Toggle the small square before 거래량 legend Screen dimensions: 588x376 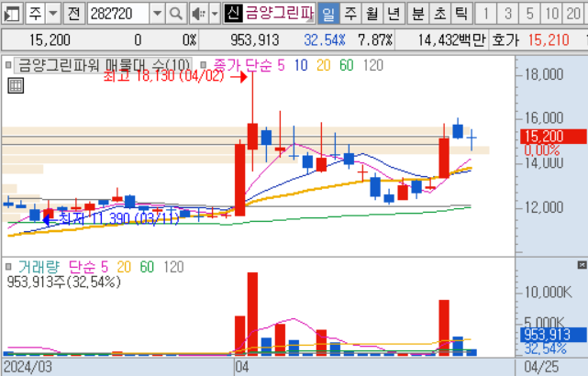point(8,267)
